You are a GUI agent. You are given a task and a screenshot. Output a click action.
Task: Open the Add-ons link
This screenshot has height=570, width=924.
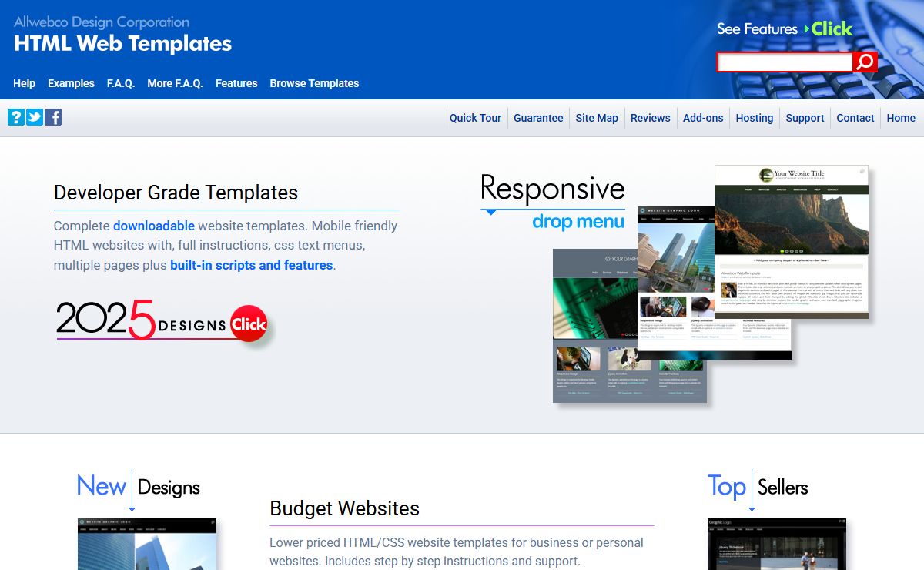tap(703, 118)
